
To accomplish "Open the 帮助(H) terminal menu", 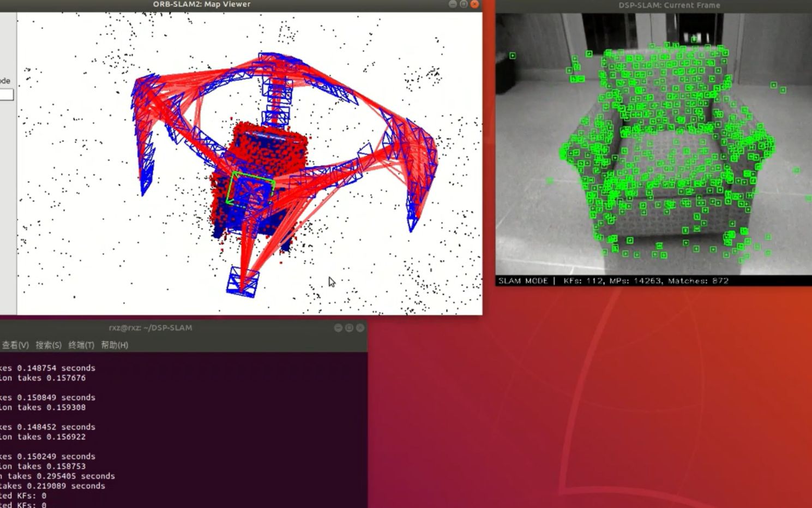I will pos(115,345).
